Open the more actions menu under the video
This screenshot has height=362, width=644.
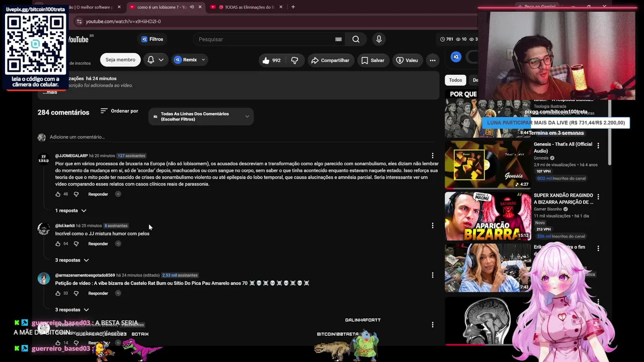(432, 60)
